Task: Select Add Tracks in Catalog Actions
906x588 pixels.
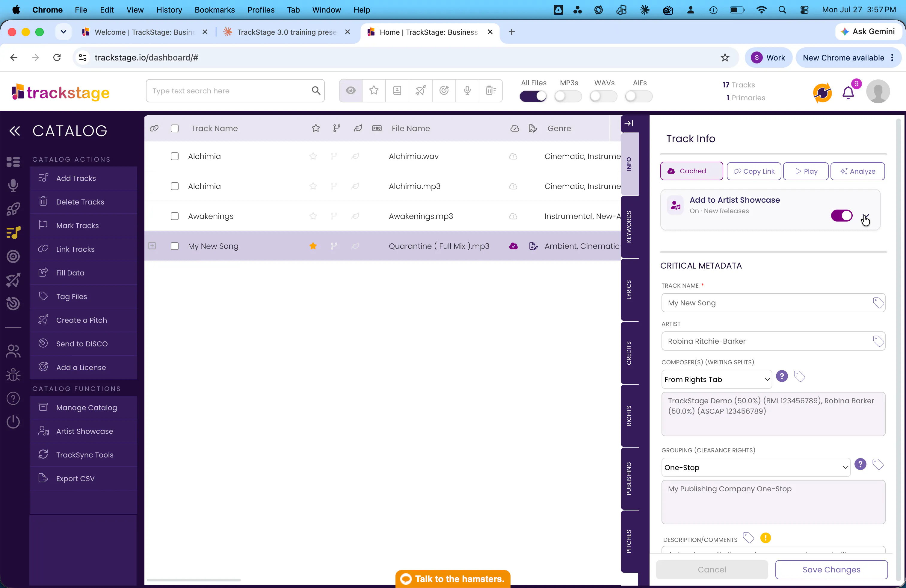Action: 83,178
